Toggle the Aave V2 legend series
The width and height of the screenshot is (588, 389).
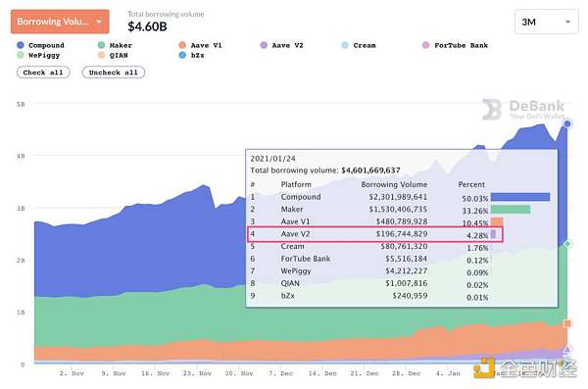click(x=281, y=45)
